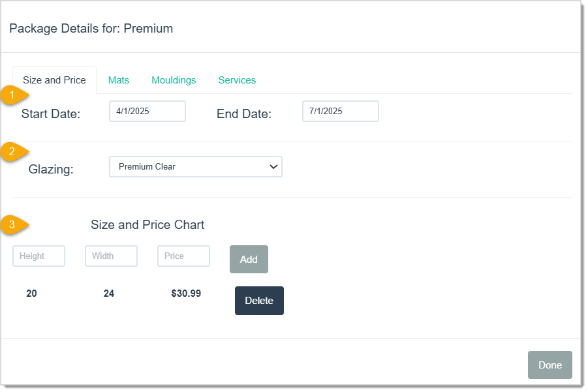
Task: Click the Price input box
Action: point(183,256)
